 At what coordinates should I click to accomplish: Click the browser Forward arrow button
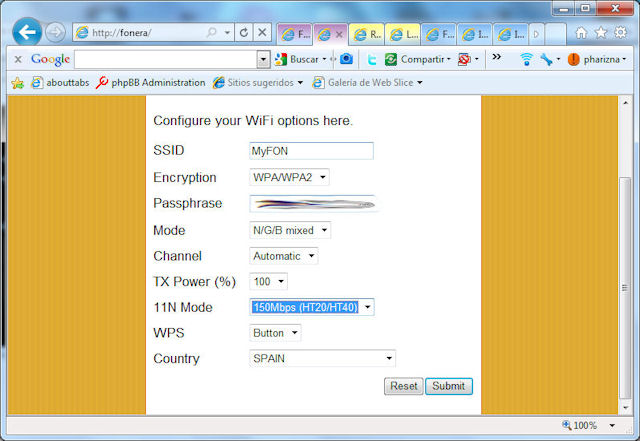pos(55,32)
